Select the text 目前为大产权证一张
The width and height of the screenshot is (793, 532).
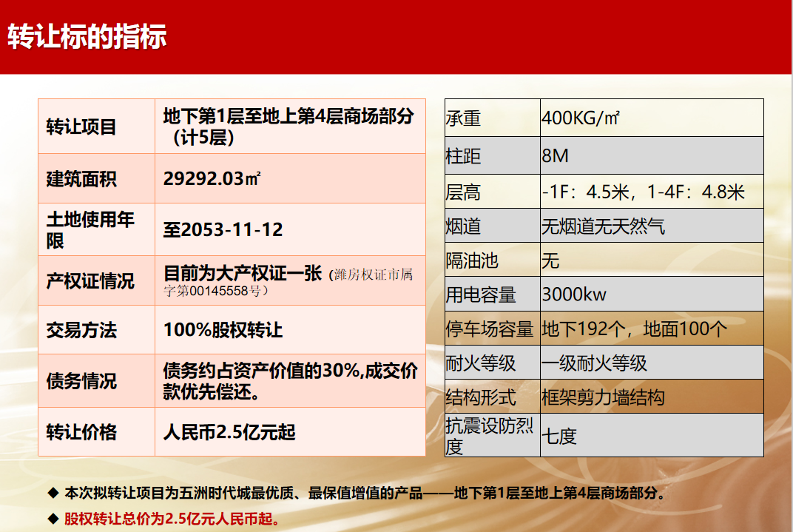click(x=243, y=274)
